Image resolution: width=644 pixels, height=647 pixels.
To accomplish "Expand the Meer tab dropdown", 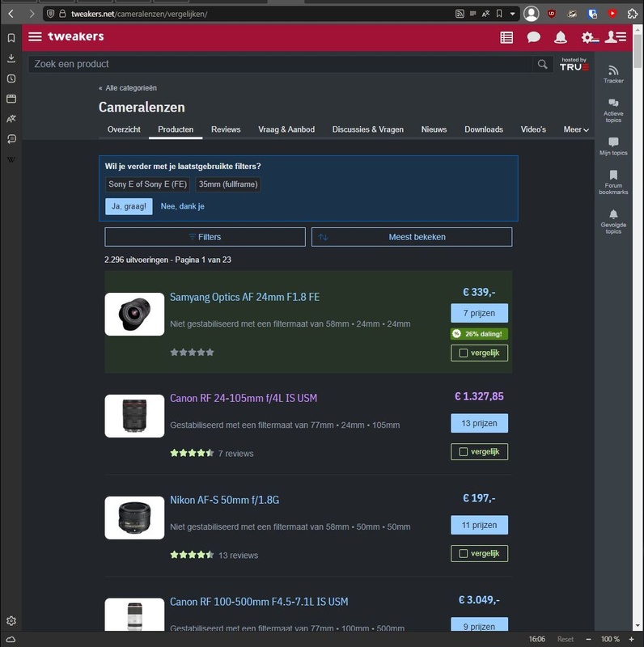I will 576,129.
